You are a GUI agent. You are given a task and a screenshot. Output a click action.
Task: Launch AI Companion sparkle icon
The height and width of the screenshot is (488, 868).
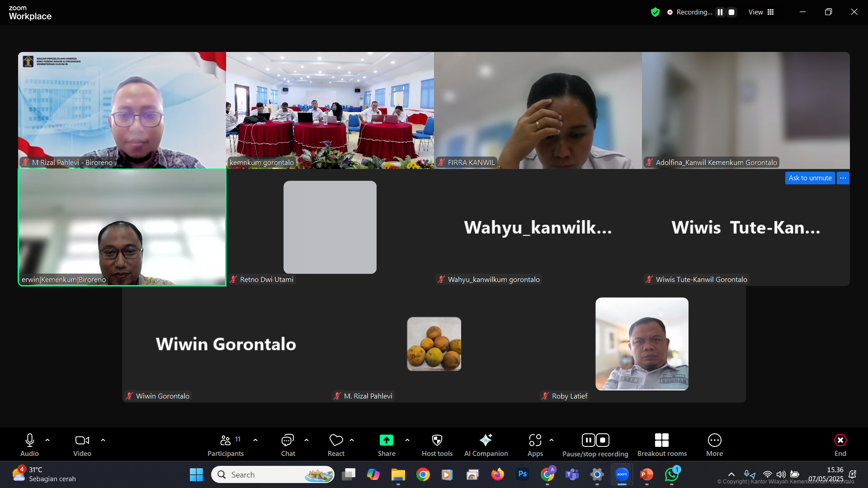point(486,441)
